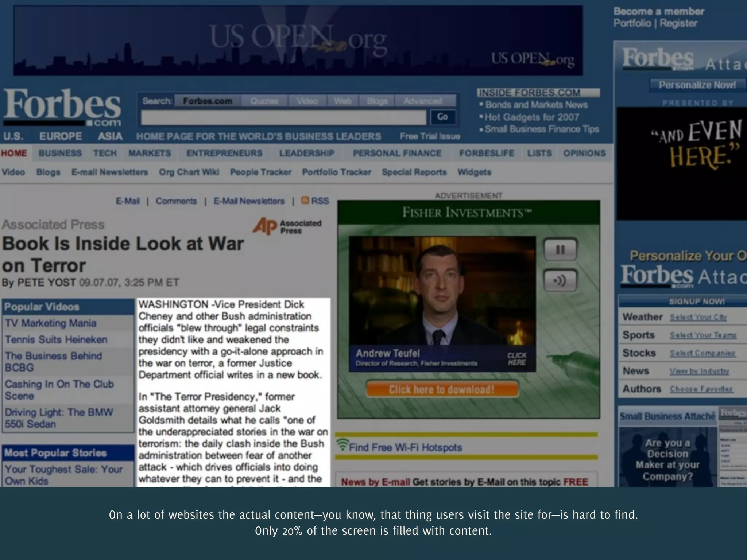Switch search scope to Video tab
Viewport: 747px width, 560px height.
coord(307,101)
